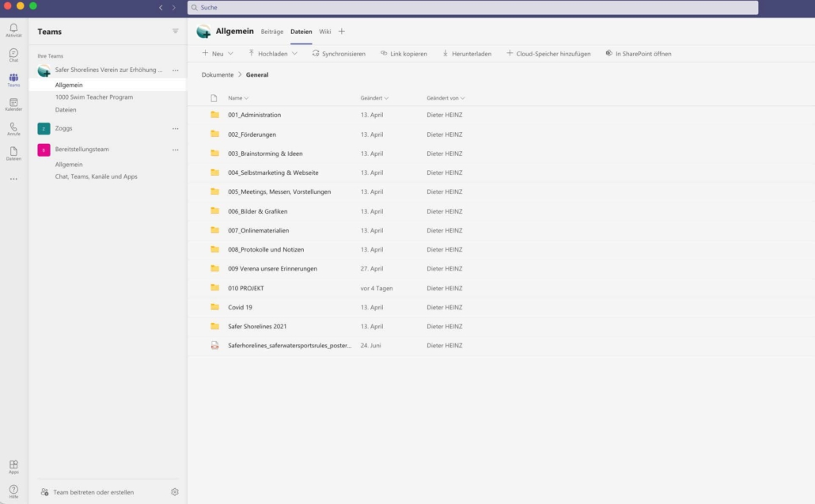Screen dimensions: 815x504
Task: Open the Dateien icon in left rail
Action: click(13, 153)
